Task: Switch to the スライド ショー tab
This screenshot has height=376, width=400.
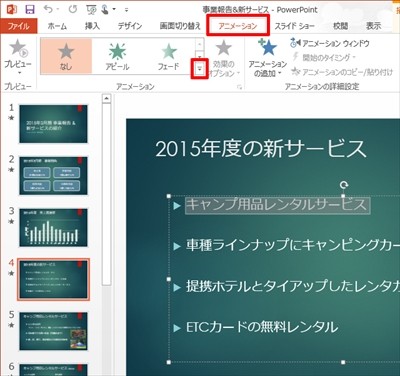Action: pos(294,26)
